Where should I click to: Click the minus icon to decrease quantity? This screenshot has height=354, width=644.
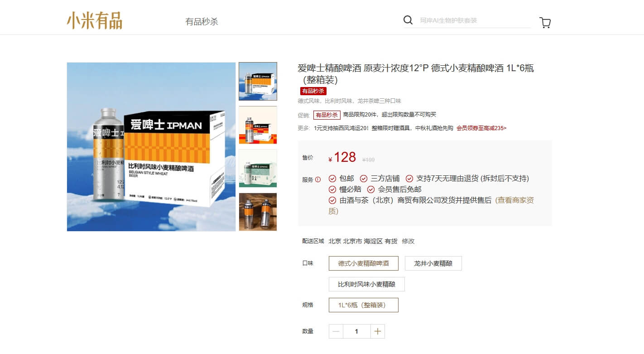pyautogui.click(x=336, y=331)
